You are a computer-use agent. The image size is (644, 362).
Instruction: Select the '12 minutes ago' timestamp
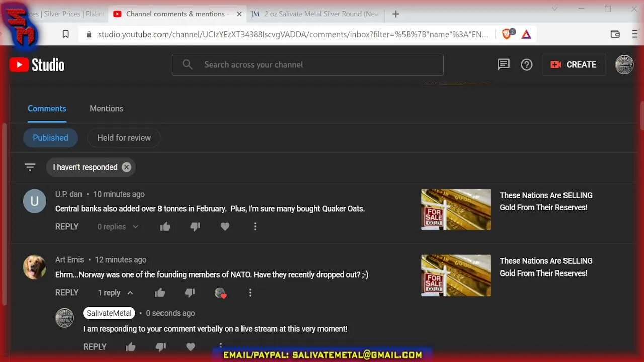[x=121, y=260]
